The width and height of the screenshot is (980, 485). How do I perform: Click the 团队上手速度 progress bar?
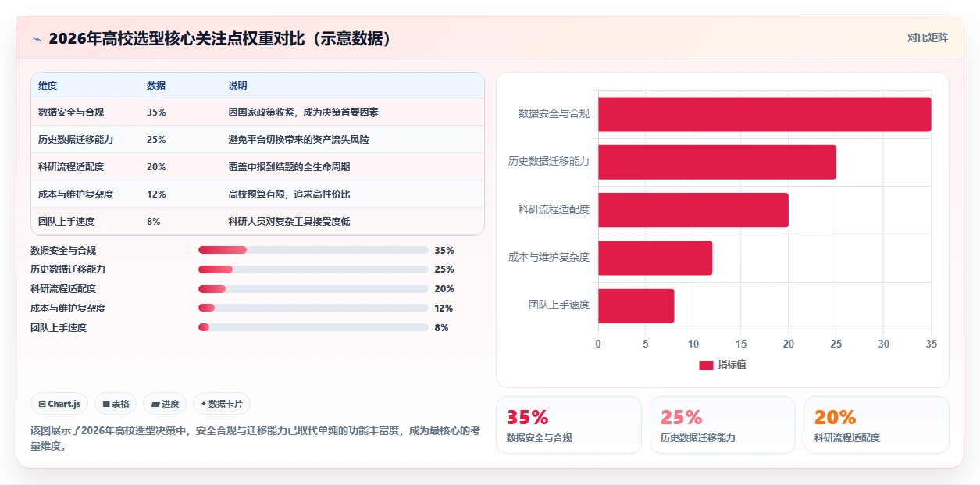313,327
